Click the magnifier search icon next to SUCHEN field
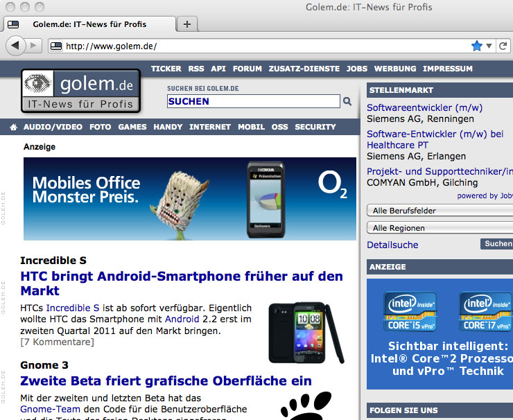Image resolution: width=513 pixels, height=420 pixels. click(347, 101)
